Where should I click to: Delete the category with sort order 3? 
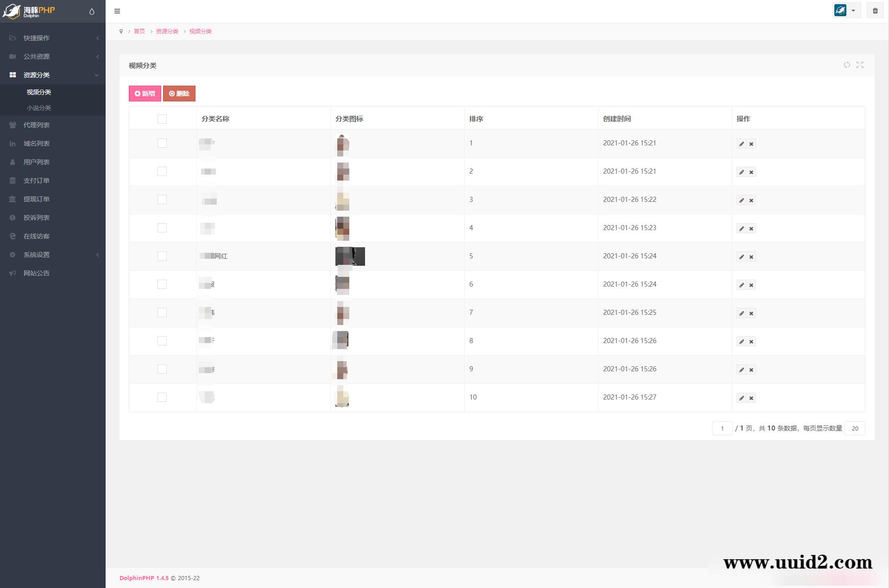[751, 200]
